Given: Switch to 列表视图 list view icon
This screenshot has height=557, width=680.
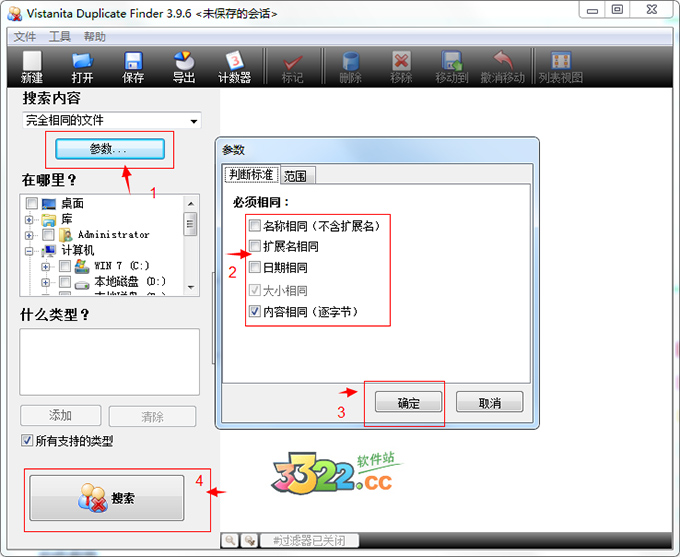Looking at the screenshot, I should coord(561,61).
